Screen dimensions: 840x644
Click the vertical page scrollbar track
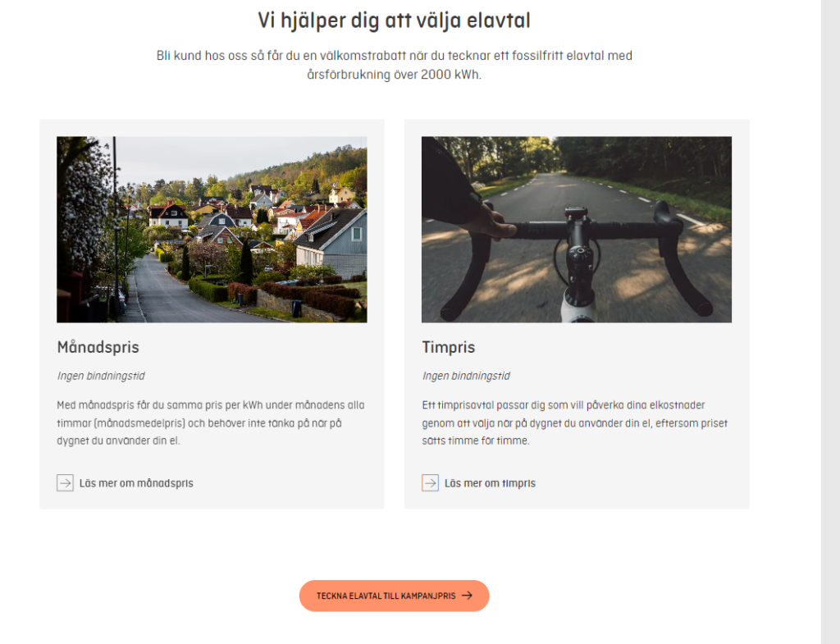(830, 322)
